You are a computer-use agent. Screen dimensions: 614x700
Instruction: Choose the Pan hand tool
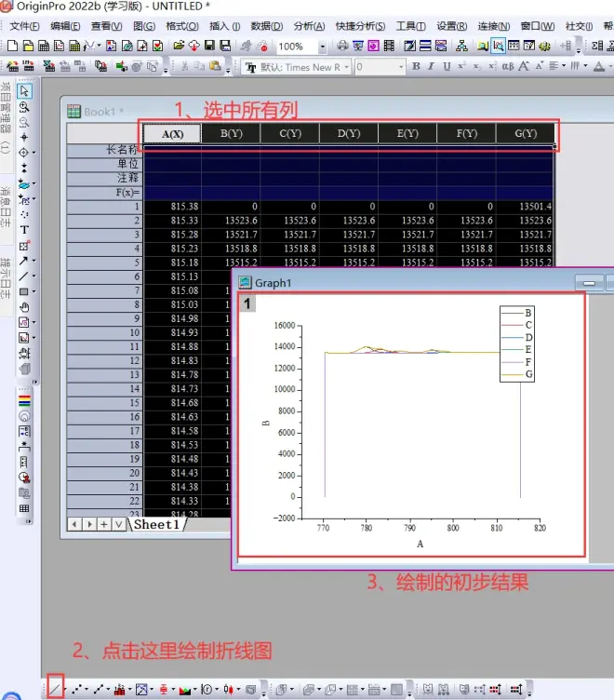24,306
